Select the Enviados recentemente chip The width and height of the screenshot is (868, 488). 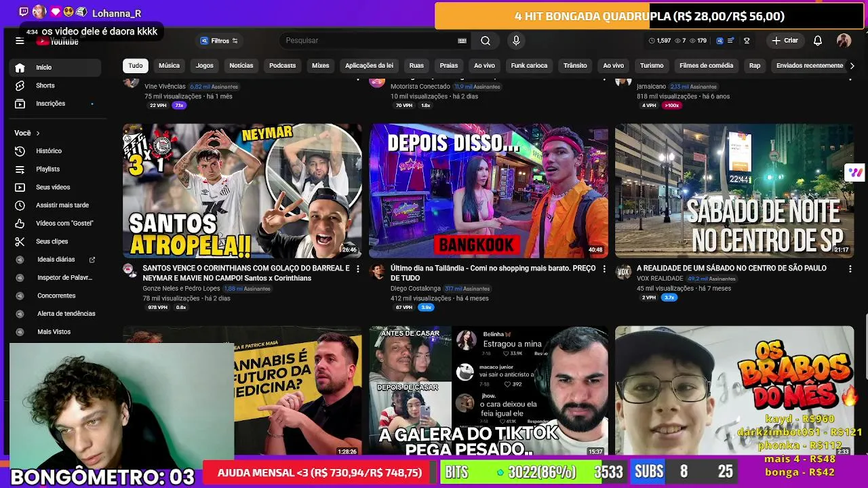(x=810, y=66)
